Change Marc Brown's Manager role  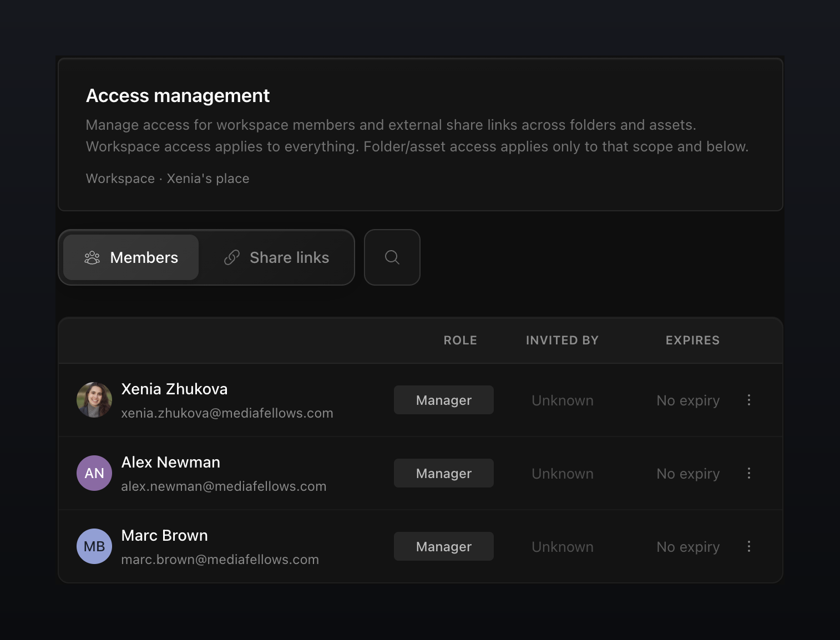pyautogui.click(x=444, y=546)
